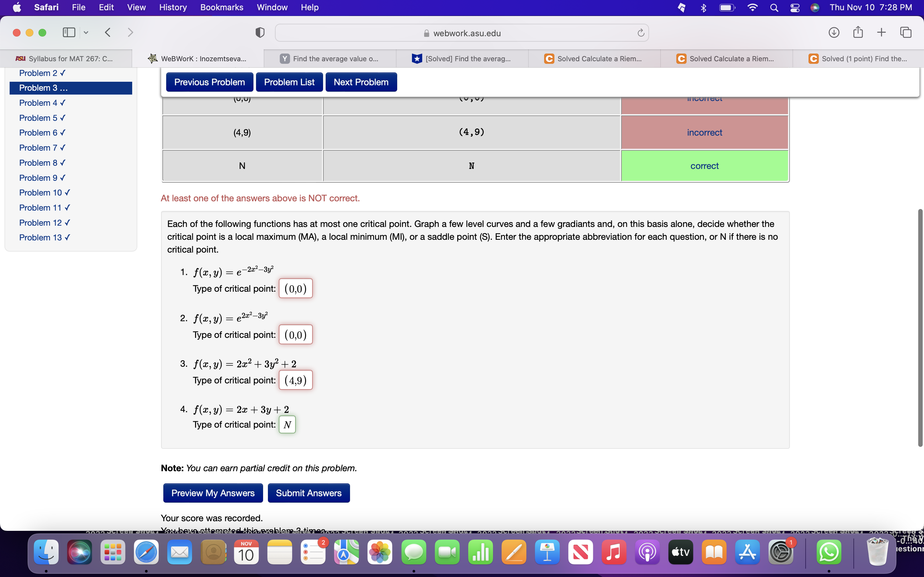
Task: Open the Bookmarks menu
Action: click(x=222, y=7)
